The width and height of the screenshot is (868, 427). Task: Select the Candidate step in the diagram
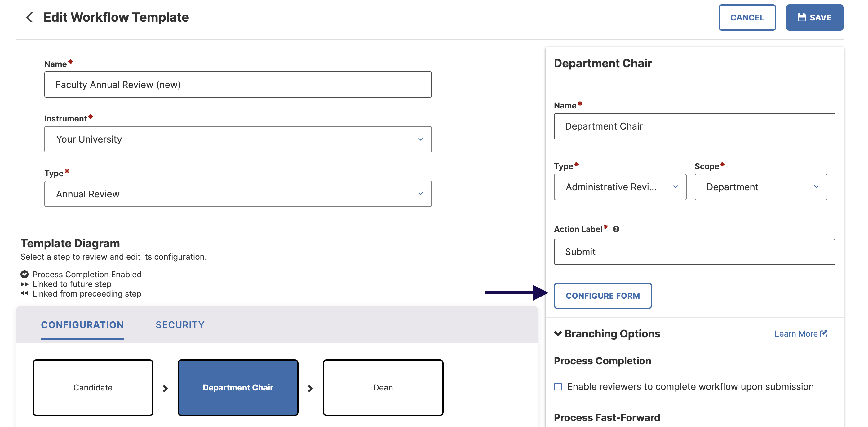[x=93, y=387]
